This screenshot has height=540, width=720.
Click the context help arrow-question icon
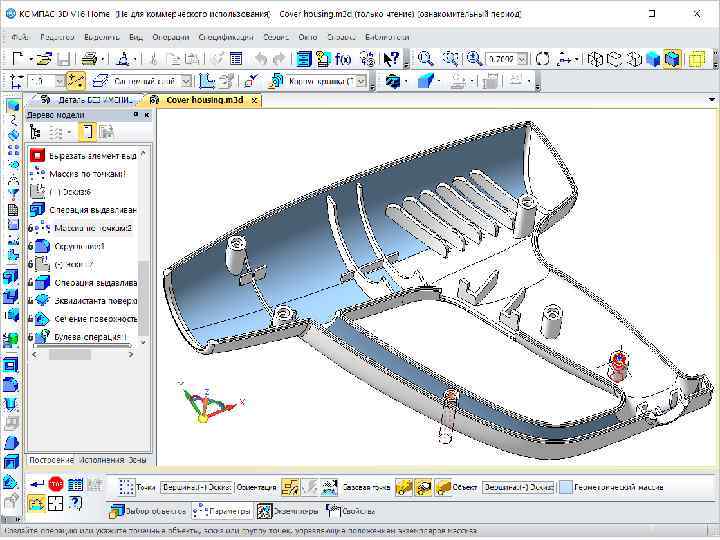[x=391, y=59]
